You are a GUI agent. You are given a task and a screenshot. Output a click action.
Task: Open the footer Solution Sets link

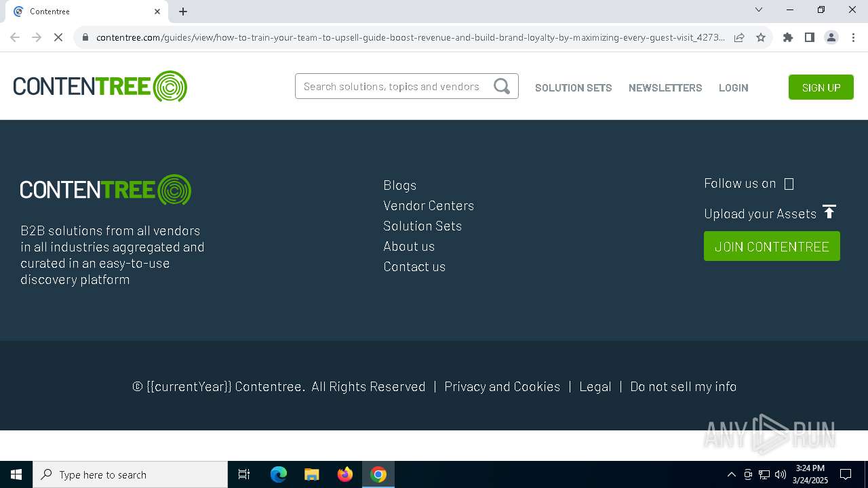tap(422, 226)
